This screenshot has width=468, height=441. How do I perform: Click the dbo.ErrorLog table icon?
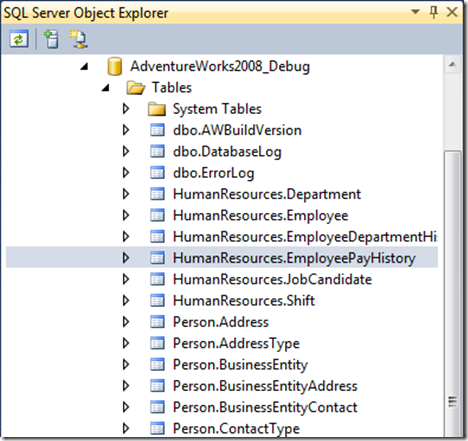coord(157,173)
